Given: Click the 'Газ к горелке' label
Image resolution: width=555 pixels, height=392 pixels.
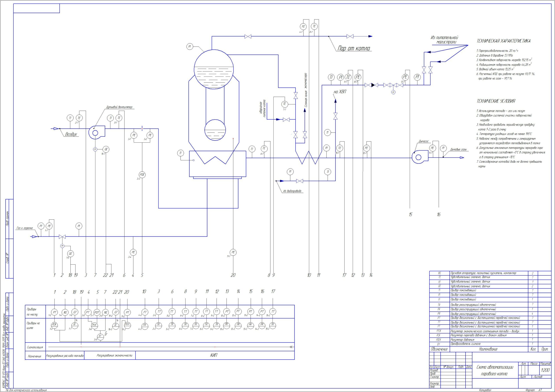Looking at the screenshot, I should click(x=25, y=228).
